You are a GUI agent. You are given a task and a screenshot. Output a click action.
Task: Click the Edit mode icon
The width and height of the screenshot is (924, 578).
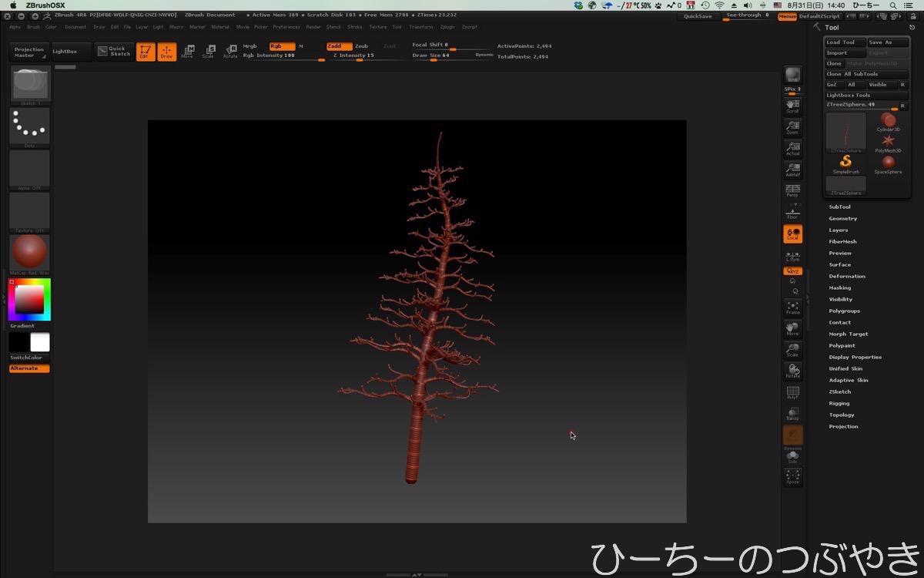click(x=145, y=52)
